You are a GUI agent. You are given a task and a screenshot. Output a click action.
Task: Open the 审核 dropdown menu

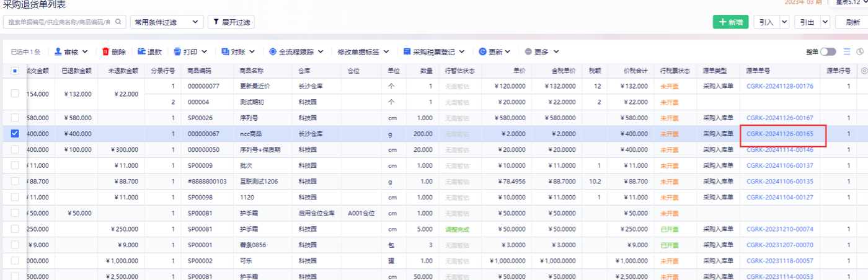pyautogui.click(x=71, y=52)
